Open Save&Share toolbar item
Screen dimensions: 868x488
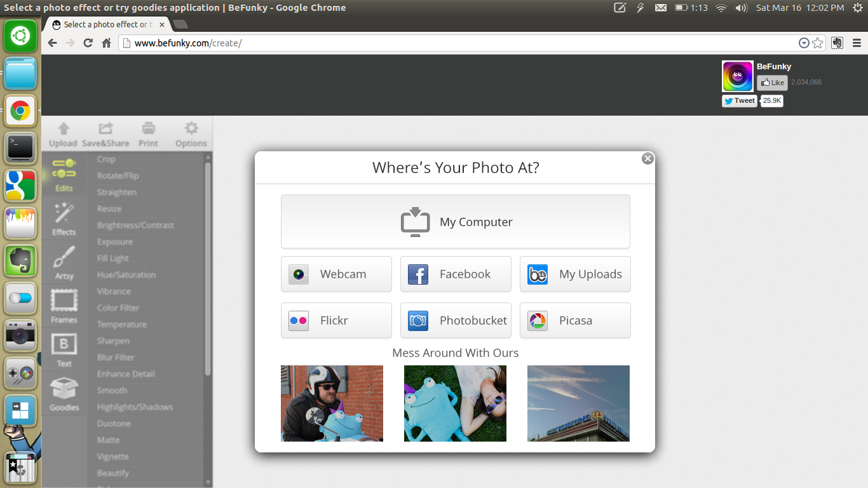pos(105,135)
